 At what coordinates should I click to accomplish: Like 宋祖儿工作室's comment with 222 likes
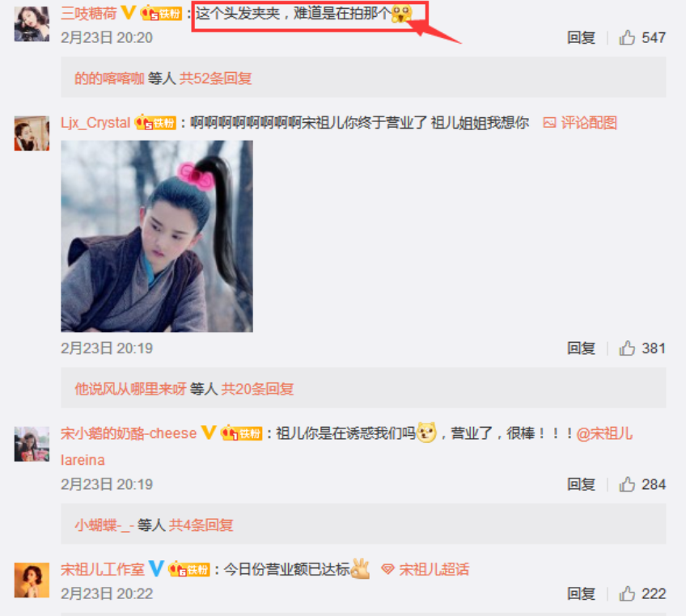(x=627, y=593)
